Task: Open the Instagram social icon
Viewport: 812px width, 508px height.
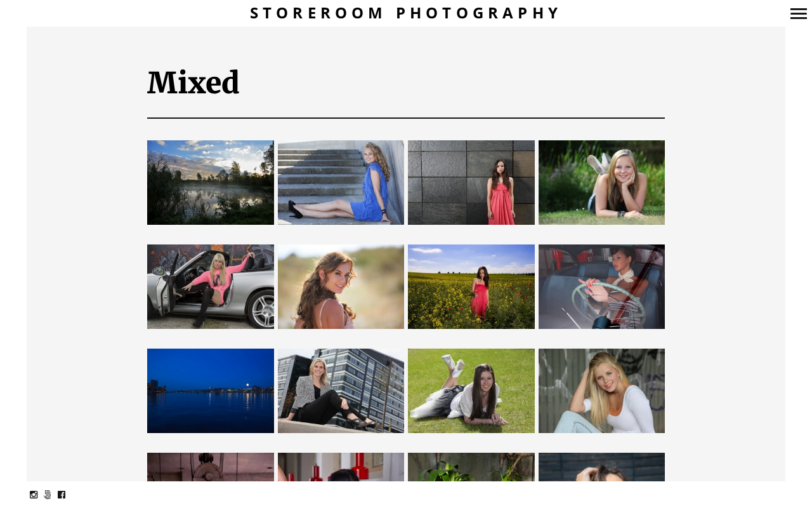Action: coord(34,495)
